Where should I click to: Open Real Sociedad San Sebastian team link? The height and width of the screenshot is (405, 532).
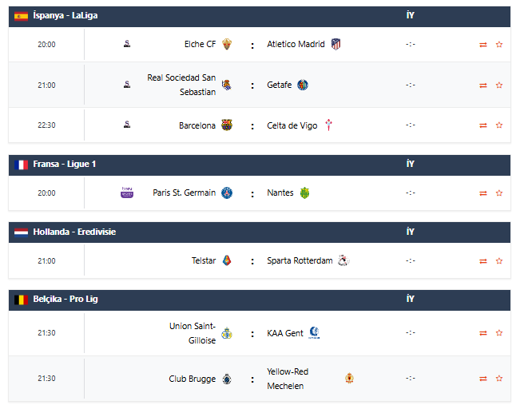tap(181, 85)
